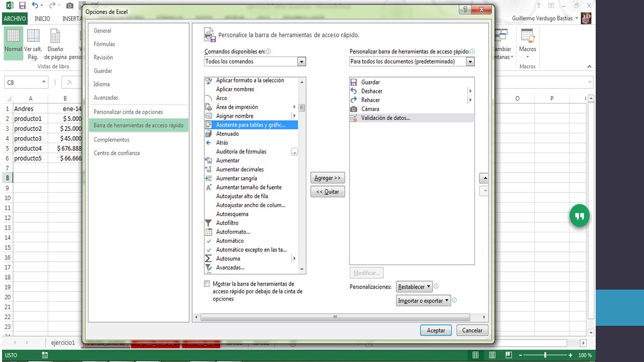Click zoom in plus button
Image resolution: width=644 pixels, height=362 pixels.
click(570, 355)
